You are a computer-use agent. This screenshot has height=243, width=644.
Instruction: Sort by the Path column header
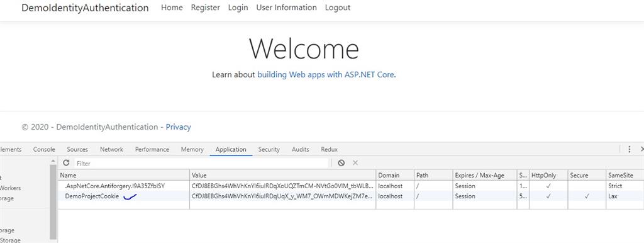tap(433, 175)
